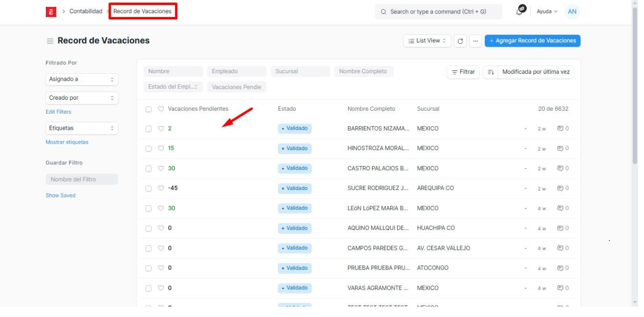Screen dimensions: 644x317
Task: Open the Ayuda help menu
Action: click(547, 11)
